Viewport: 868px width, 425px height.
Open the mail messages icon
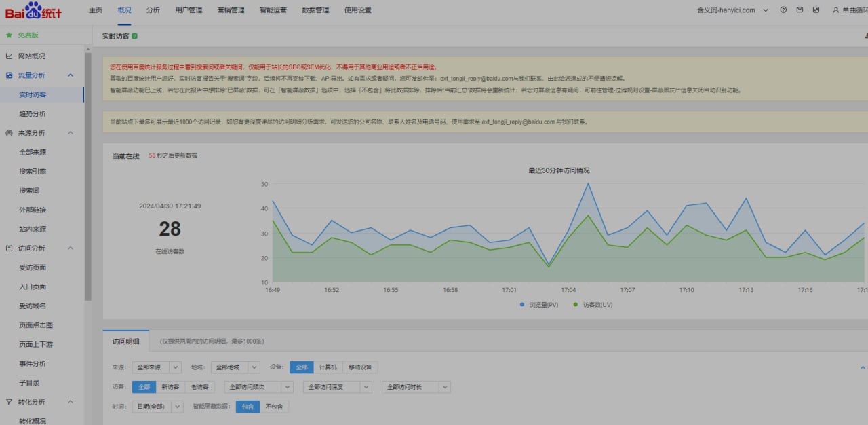click(800, 10)
